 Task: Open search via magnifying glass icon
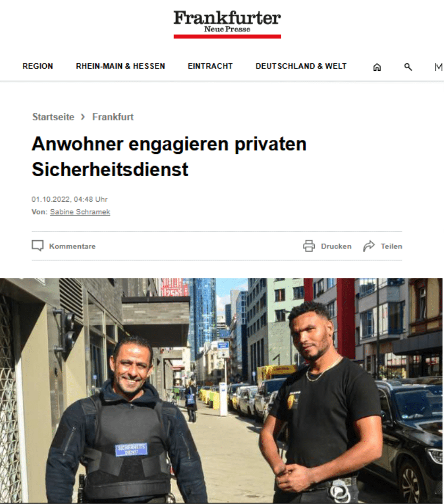pos(408,67)
